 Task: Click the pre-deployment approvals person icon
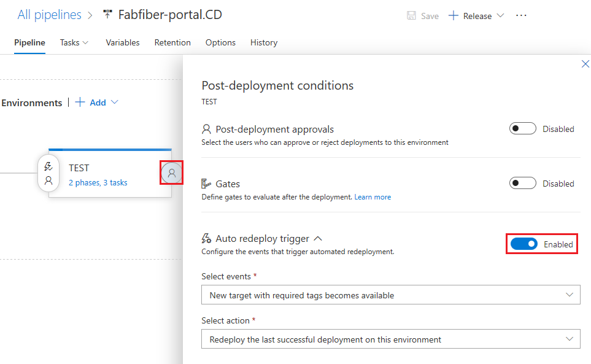pos(48,181)
